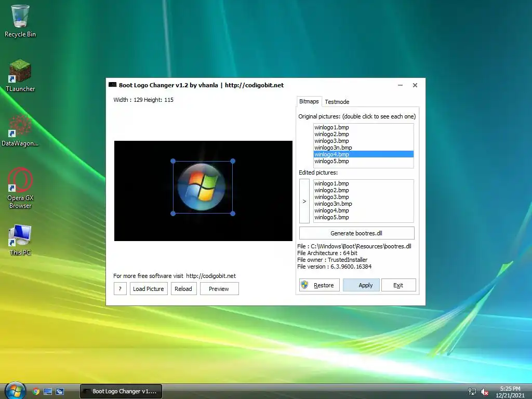Viewport: 532px width, 399px height.
Task: Select winlogo2.bmp in Original pictures
Action: point(363,134)
